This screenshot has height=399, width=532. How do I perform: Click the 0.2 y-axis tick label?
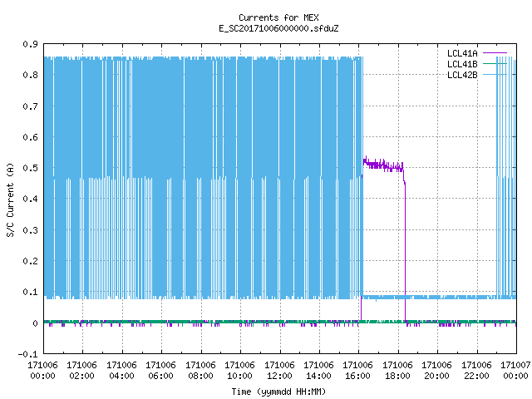[x=30, y=261]
